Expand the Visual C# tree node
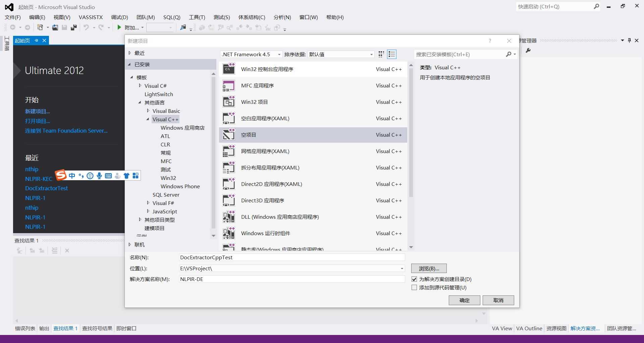Screen dimensions: 644x343 point(140,86)
